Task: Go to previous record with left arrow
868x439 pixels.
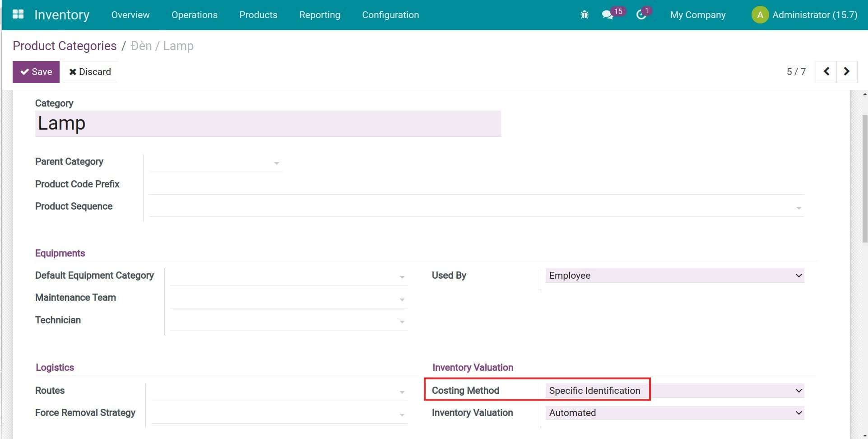Action: click(826, 71)
